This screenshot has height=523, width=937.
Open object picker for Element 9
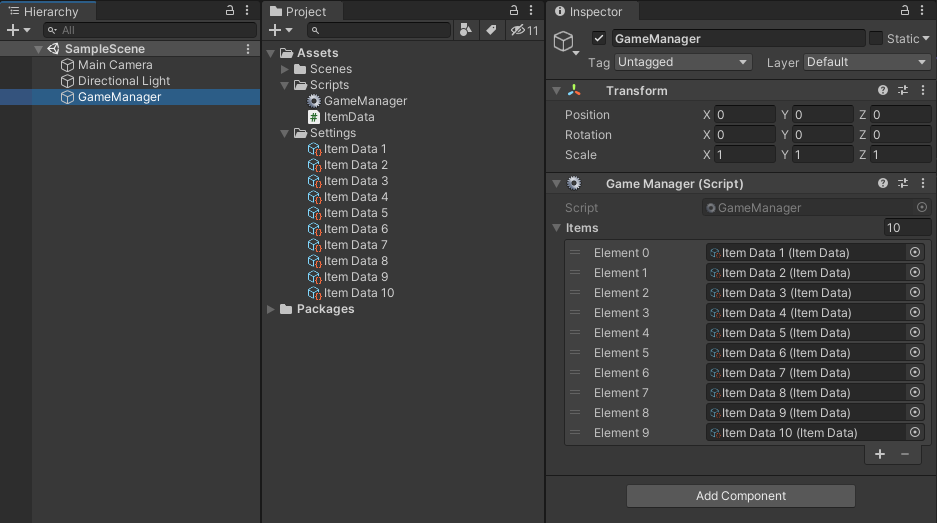pos(915,432)
